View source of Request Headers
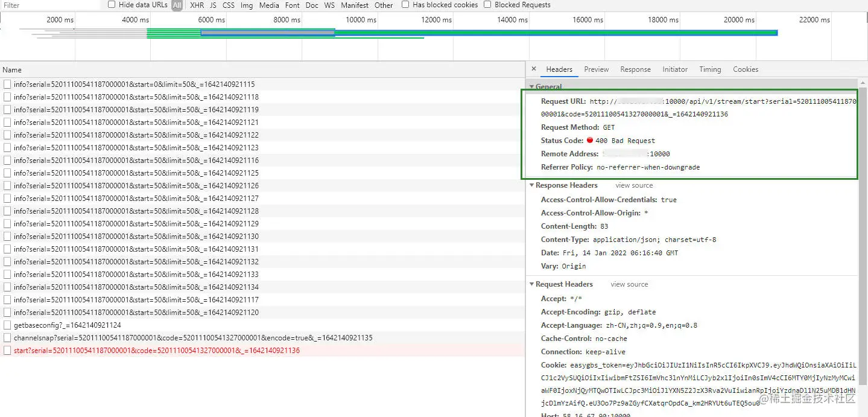This screenshot has width=868, height=417. pos(629,284)
